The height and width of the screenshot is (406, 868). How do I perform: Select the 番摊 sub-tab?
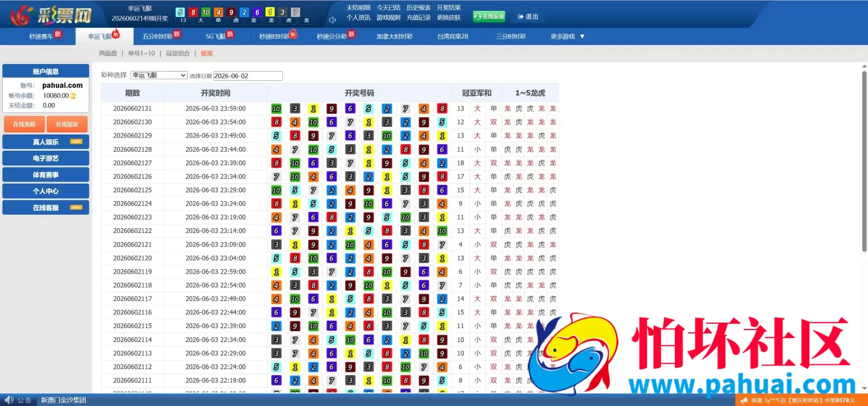[x=207, y=53]
